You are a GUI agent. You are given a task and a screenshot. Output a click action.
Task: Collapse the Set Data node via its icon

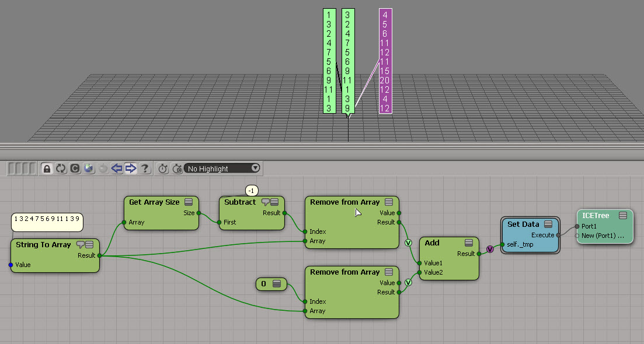[548, 224]
